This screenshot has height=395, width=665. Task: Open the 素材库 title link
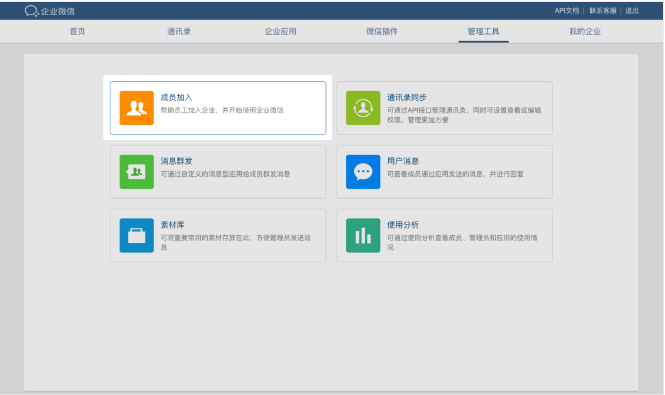(172, 225)
